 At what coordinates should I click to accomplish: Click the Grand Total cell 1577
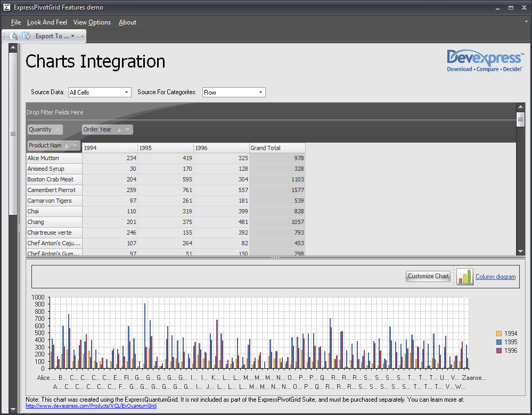(277, 190)
